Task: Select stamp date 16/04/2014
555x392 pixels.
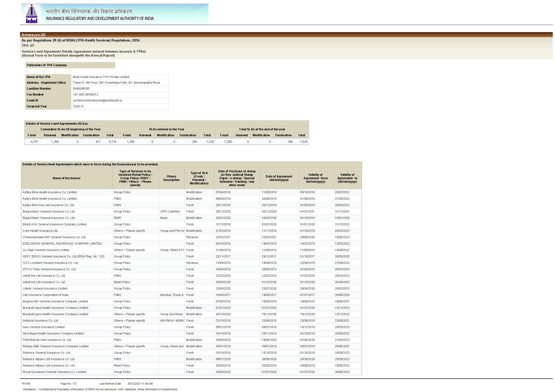Action: (223, 269)
